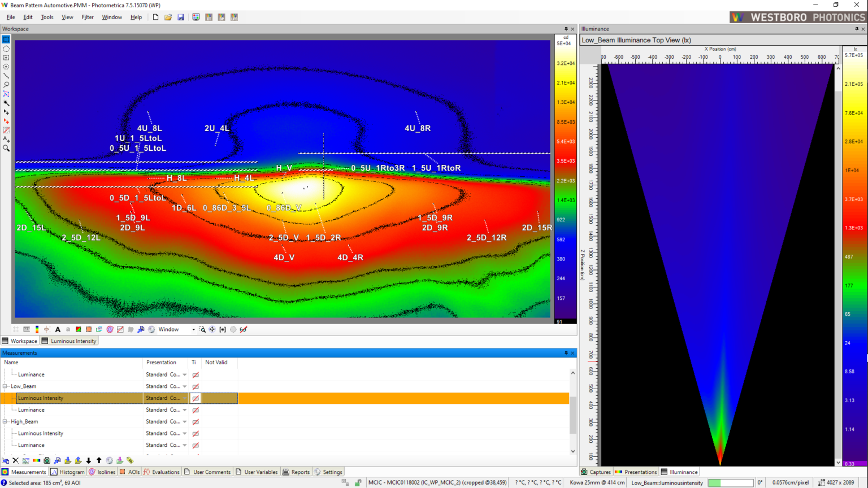The width and height of the screenshot is (868, 488).
Task: Toggle Ti checkbox for Low_Beam row
Action: coord(196,386)
